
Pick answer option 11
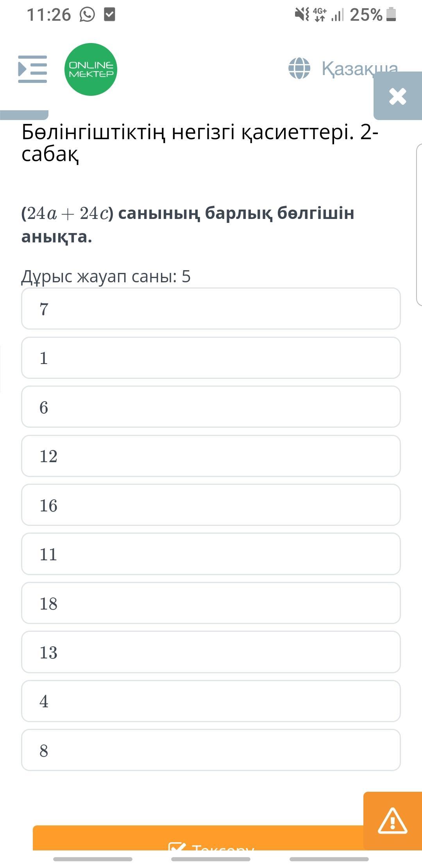[211, 554]
